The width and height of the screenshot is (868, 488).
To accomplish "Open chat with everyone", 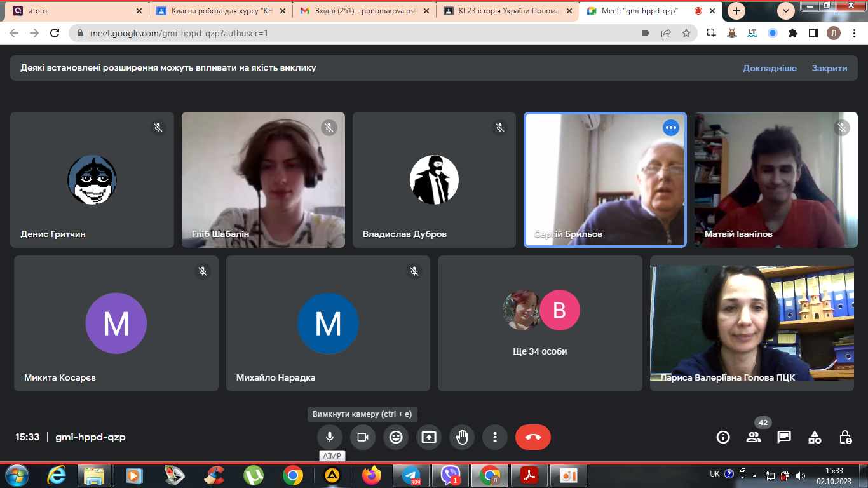I will click(x=784, y=437).
